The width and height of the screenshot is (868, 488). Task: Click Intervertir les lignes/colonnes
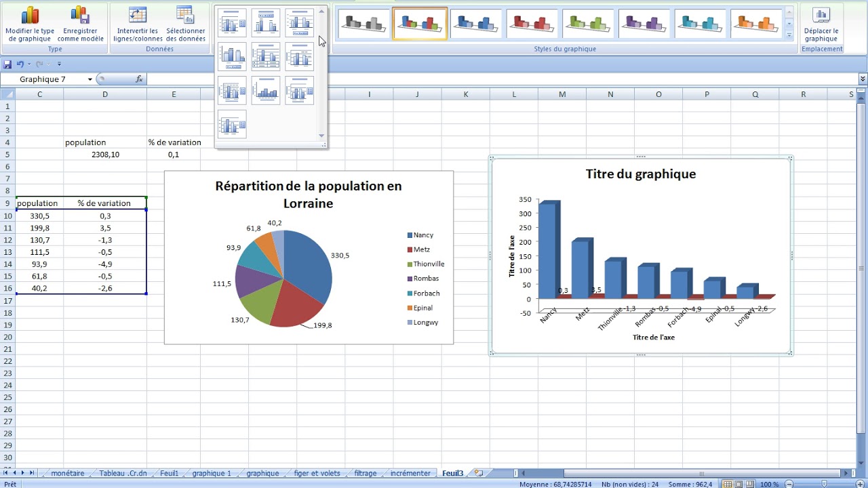coord(138,24)
